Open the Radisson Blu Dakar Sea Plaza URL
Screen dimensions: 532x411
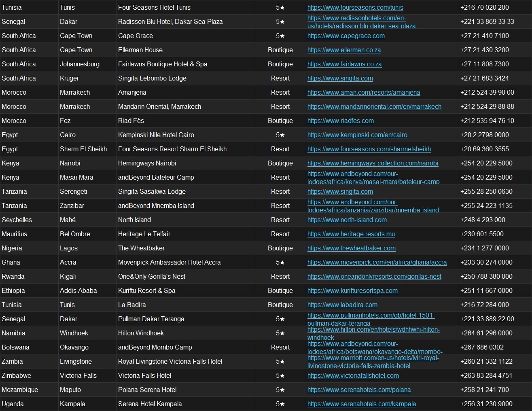[x=361, y=22]
